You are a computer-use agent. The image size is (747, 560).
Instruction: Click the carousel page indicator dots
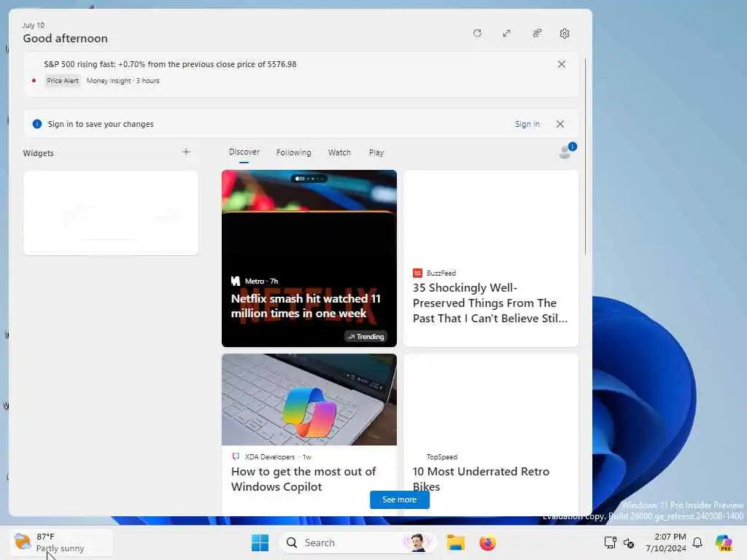[x=309, y=179]
